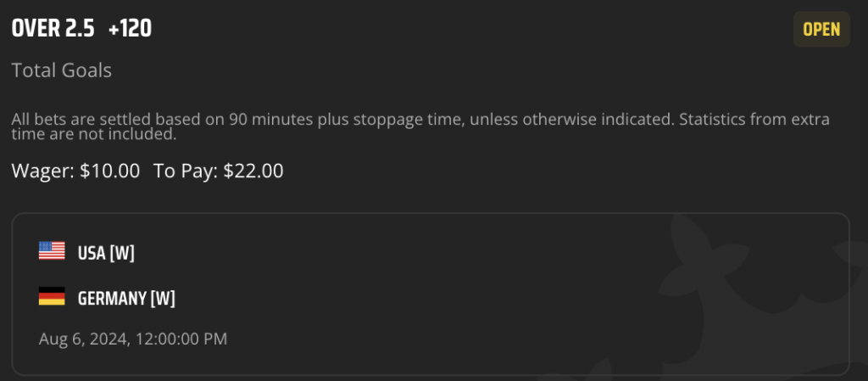Click the Wager: $10.00 amount

(75, 171)
